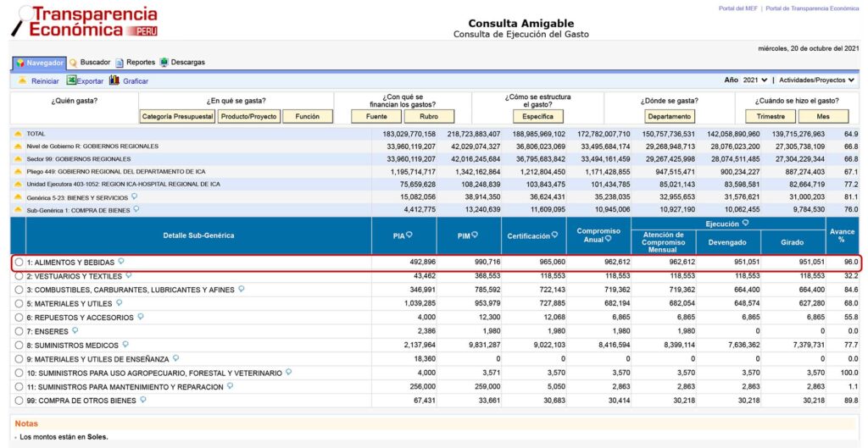Switch to the Buscador tab

coord(95,63)
